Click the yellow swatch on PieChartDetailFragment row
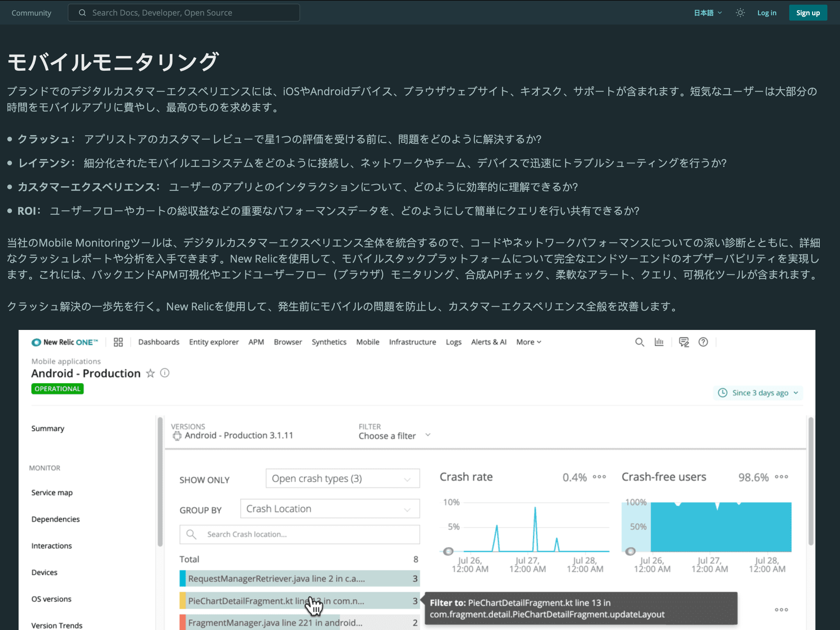 [x=183, y=601]
